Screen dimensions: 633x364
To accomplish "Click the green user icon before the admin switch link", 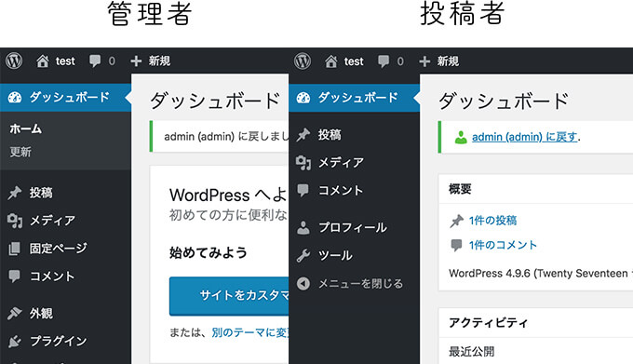I will click(461, 137).
